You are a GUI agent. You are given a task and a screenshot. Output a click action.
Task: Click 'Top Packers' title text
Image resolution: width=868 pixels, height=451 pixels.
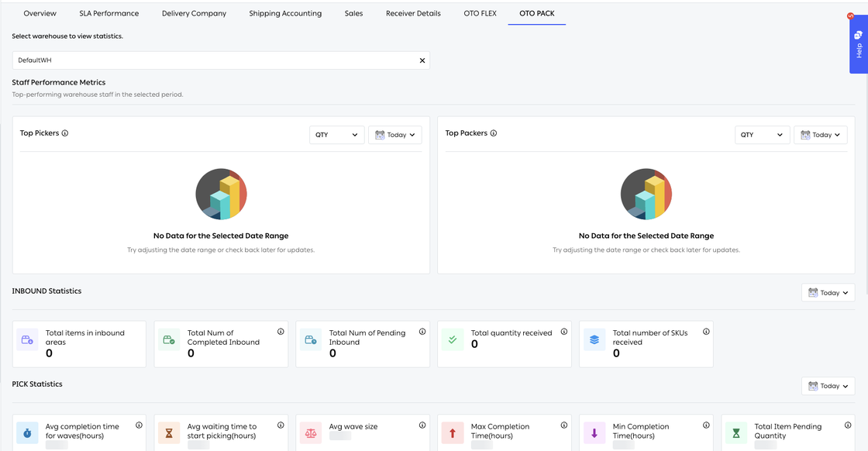click(x=466, y=133)
